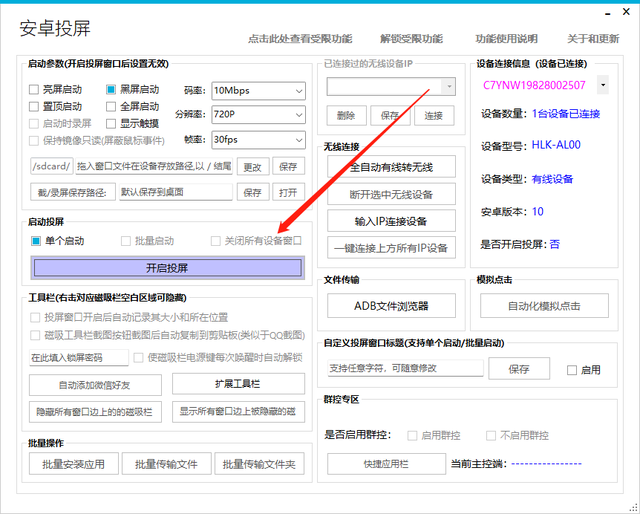Open the 帧率 30fps dropdown
640x514 pixels.
(x=258, y=140)
